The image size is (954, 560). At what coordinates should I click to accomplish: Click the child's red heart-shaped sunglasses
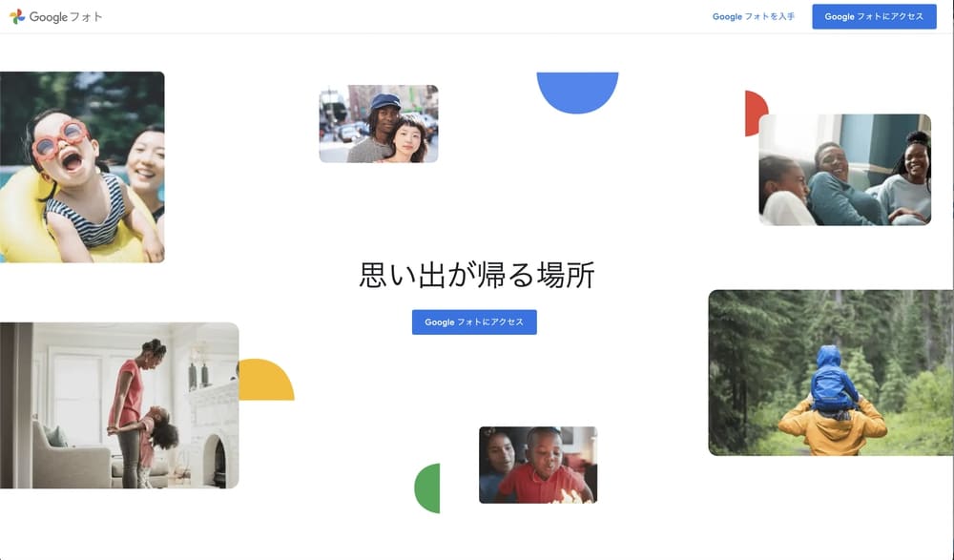[59, 140]
